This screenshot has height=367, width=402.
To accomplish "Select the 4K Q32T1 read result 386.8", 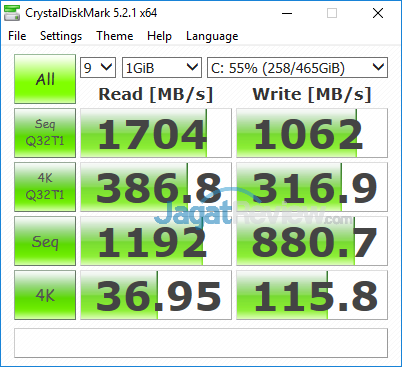I will (x=156, y=187).
